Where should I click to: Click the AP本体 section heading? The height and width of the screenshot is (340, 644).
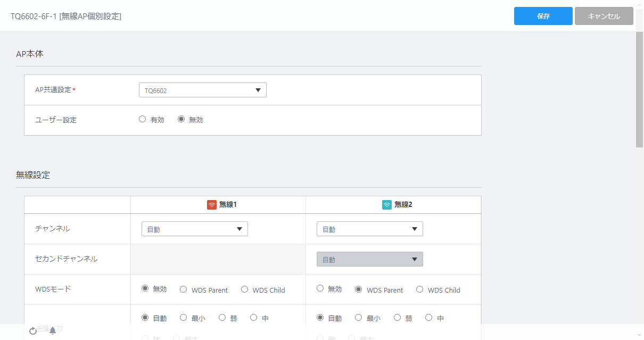(x=30, y=54)
